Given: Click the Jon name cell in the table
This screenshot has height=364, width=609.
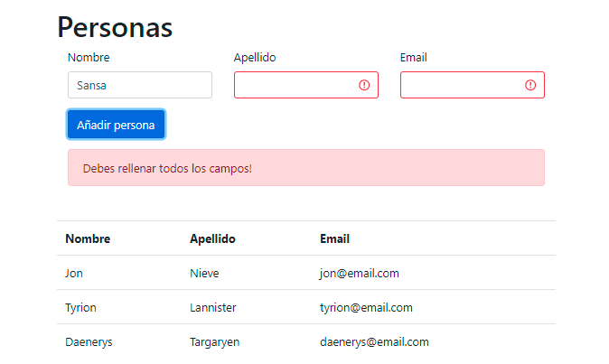Looking at the screenshot, I should tap(74, 273).
